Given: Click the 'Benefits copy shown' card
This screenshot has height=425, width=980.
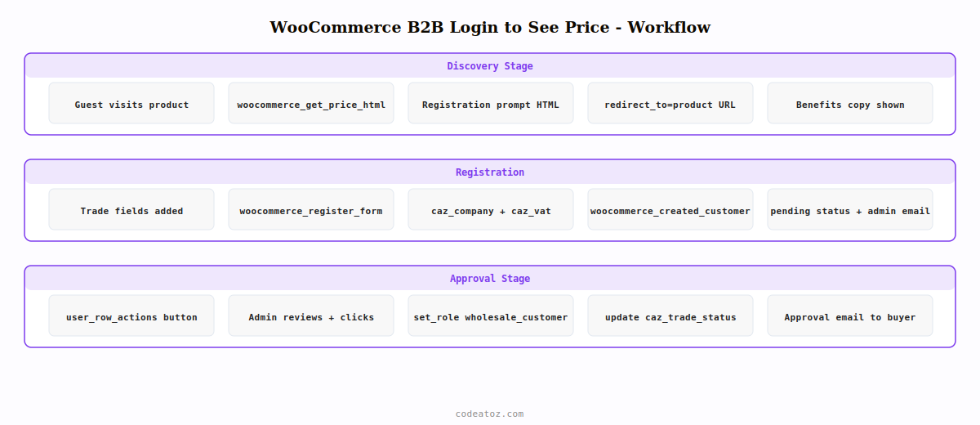Looking at the screenshot, I should coord(850,103).
